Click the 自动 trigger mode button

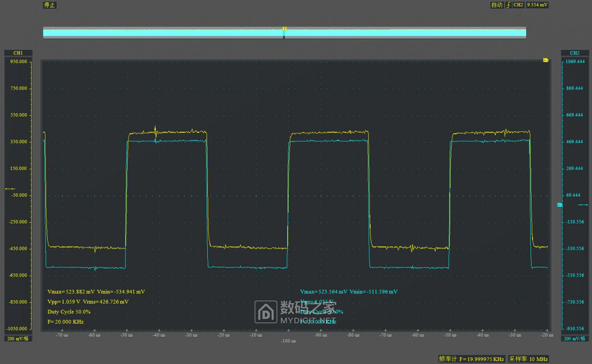tap(497, 5)
